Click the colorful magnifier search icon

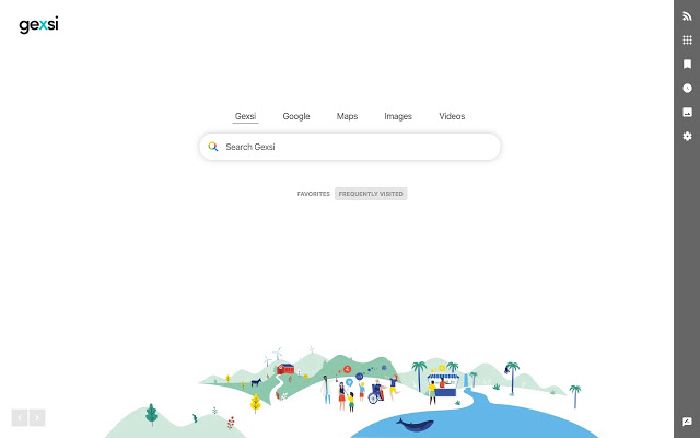(213, 146)
